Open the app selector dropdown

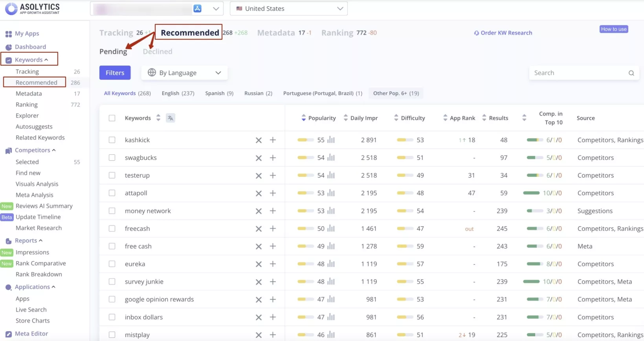point(157,9)
